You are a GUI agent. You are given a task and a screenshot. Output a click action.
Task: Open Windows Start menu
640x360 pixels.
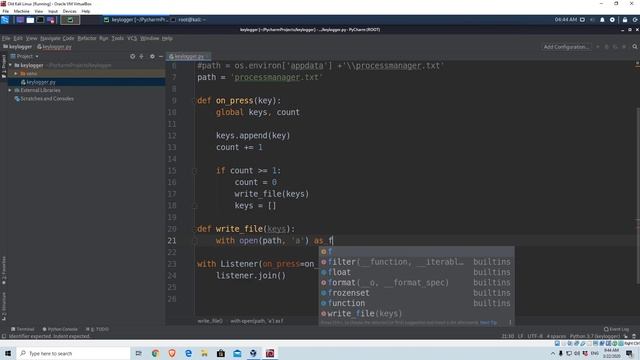(x=8, y=353)
